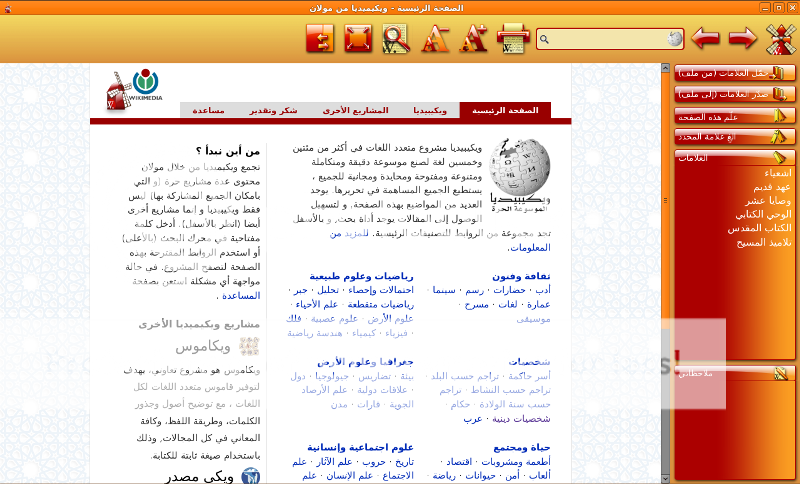This screenshot has height=484, width=800.
Task: Toggle the bookmarks sidebar icon in toolbar
Action: coord(320,39)
